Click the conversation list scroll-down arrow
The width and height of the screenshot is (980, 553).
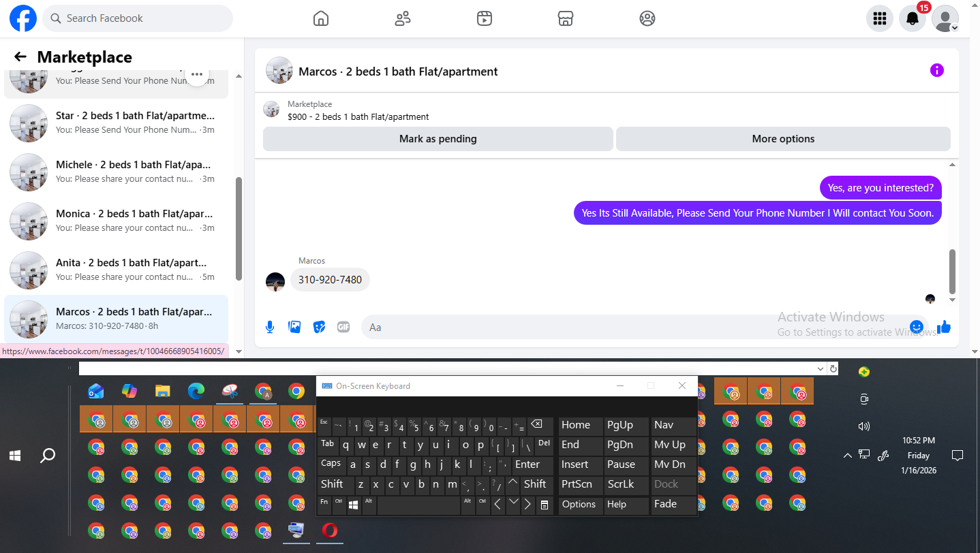click(x=239, y=351)
